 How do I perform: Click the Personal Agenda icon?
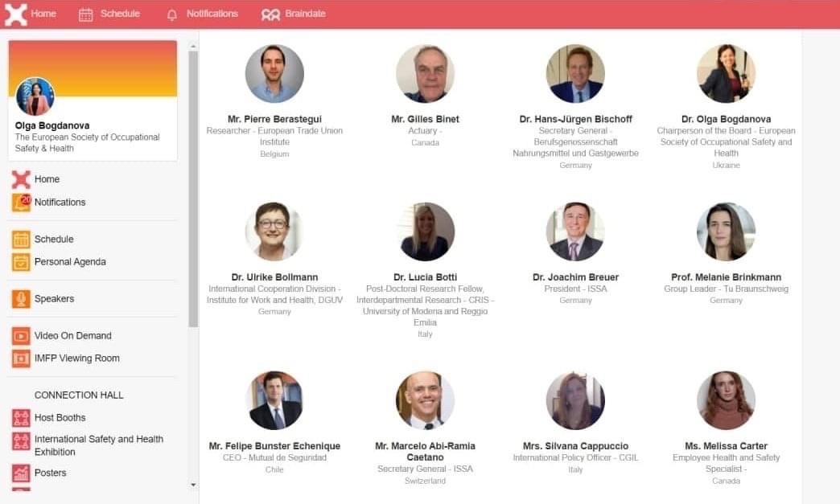[21, 262]
